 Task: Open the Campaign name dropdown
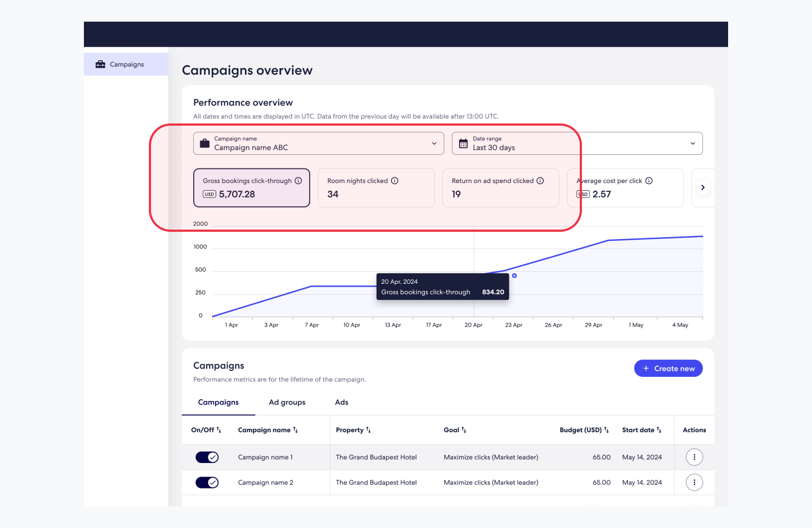434,143
